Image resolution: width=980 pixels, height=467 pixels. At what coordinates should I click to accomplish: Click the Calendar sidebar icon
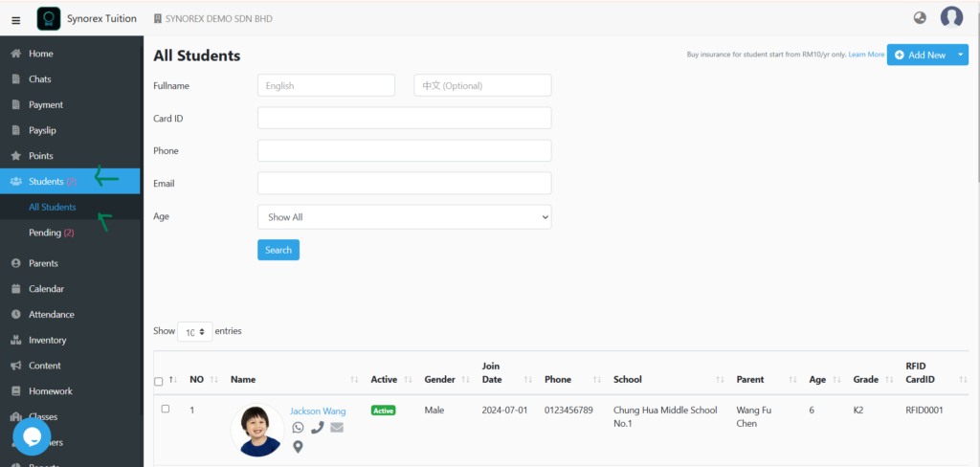[16, 289]
